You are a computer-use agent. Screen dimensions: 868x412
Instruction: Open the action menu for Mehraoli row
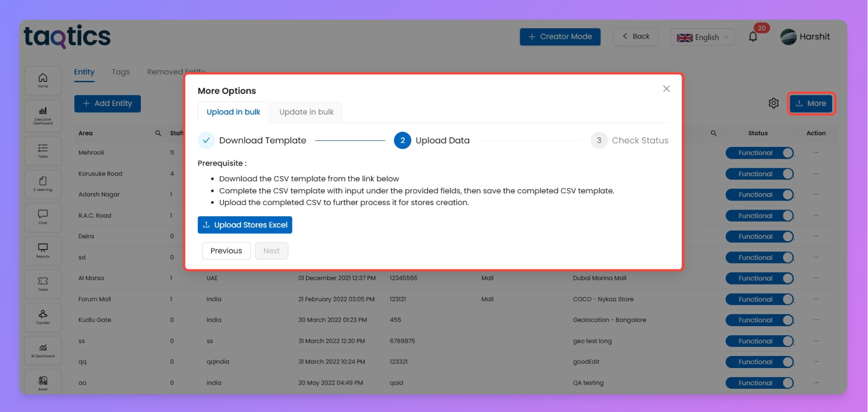tap(816, 152)
